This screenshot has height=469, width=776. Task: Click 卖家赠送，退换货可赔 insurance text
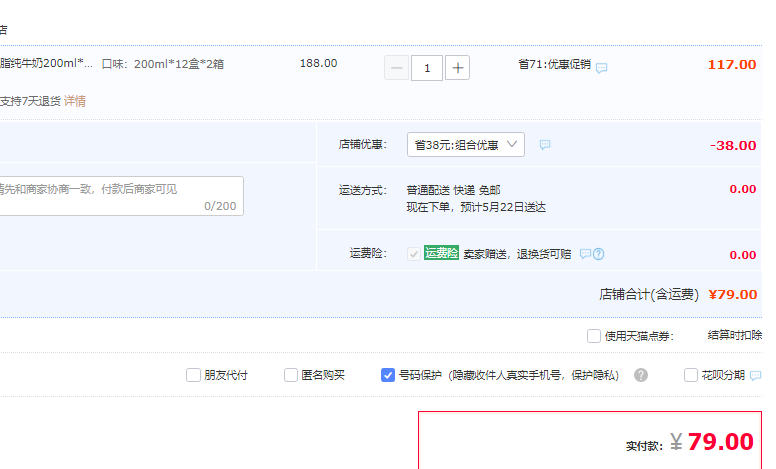(517, 254)
